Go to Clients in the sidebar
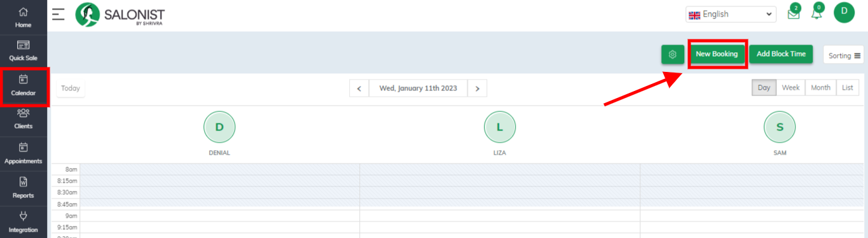 tap(23, 119)
